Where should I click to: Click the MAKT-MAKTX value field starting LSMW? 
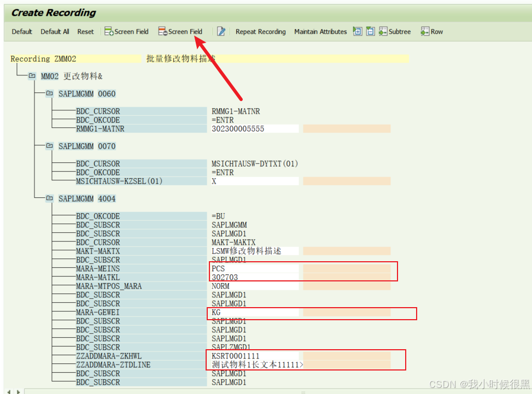(254, 251)
